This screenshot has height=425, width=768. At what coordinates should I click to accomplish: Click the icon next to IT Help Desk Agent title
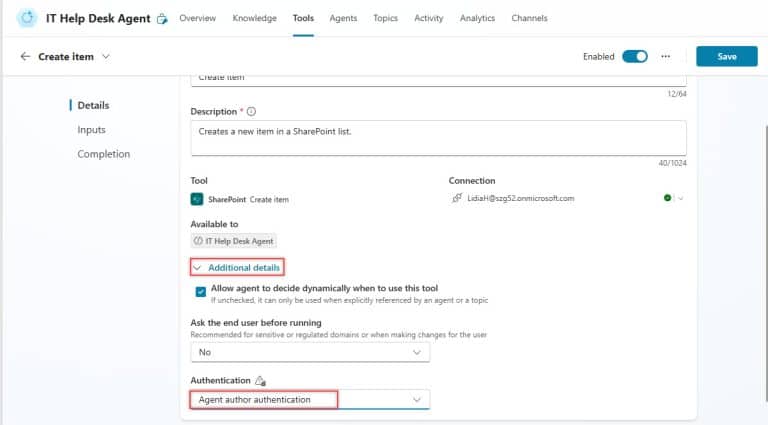(x=162, y=19)
